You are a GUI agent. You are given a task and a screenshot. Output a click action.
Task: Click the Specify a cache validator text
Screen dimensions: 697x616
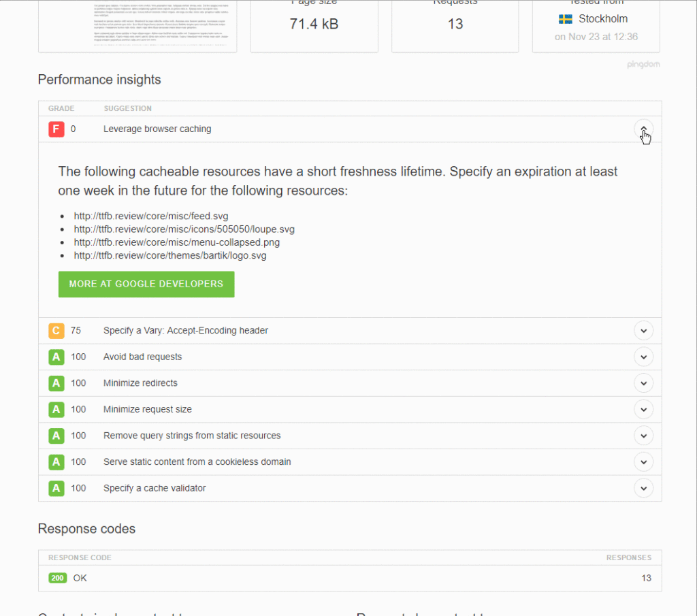[155, 488]
